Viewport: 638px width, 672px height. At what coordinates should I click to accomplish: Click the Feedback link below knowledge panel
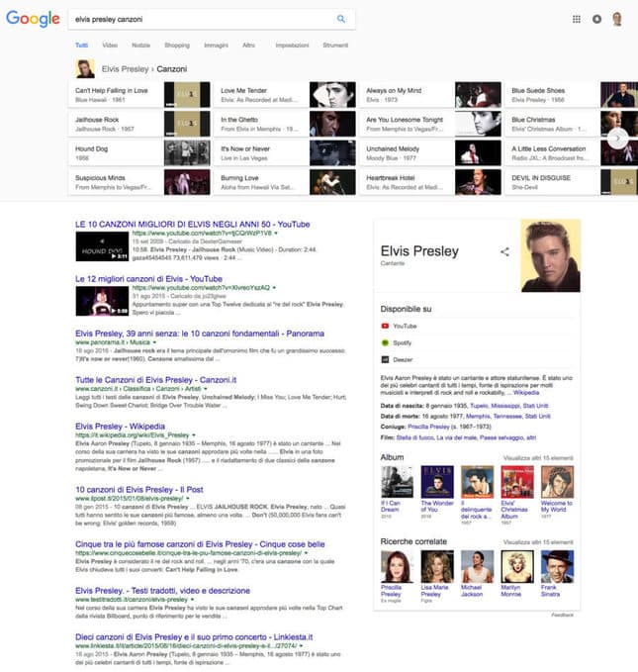tap(562, 615)
